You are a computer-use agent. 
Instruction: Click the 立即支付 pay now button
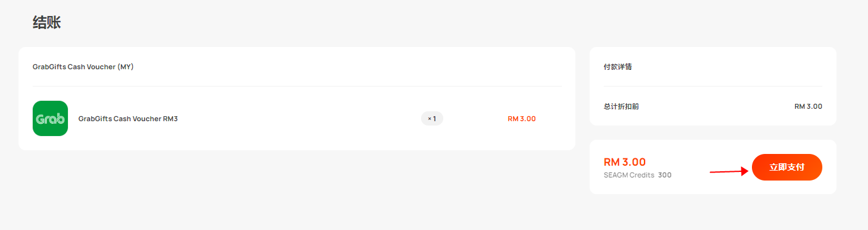787,167
